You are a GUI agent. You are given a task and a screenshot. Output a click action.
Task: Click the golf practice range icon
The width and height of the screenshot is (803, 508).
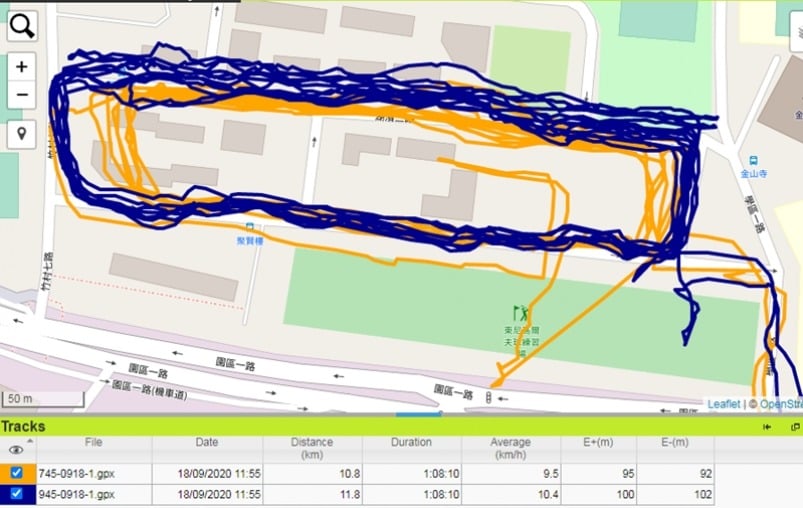pos(520,313)
